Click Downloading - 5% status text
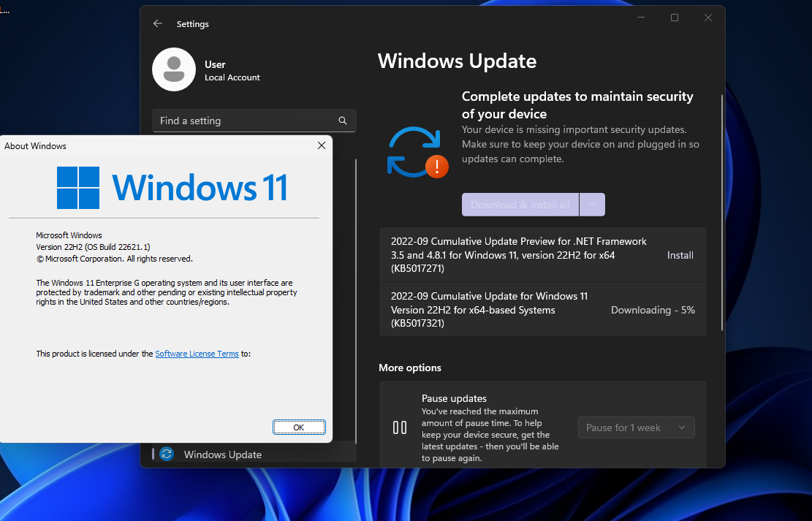 pos(653,311)
